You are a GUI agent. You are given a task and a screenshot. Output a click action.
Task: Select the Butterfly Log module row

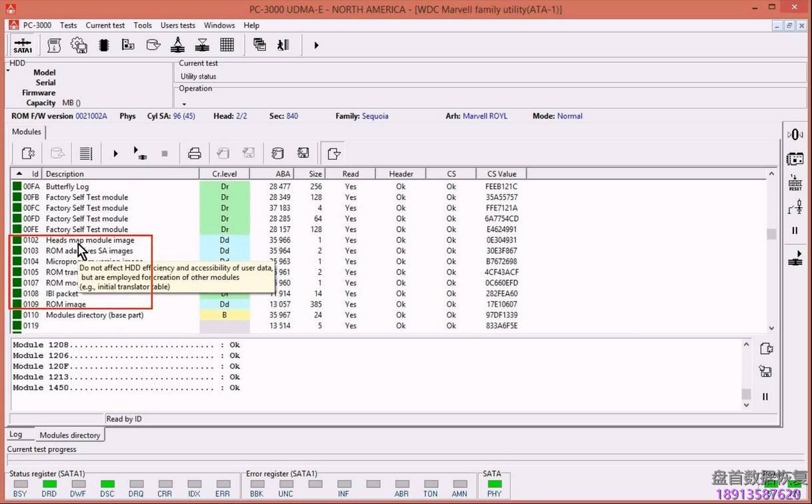(67, 187)
